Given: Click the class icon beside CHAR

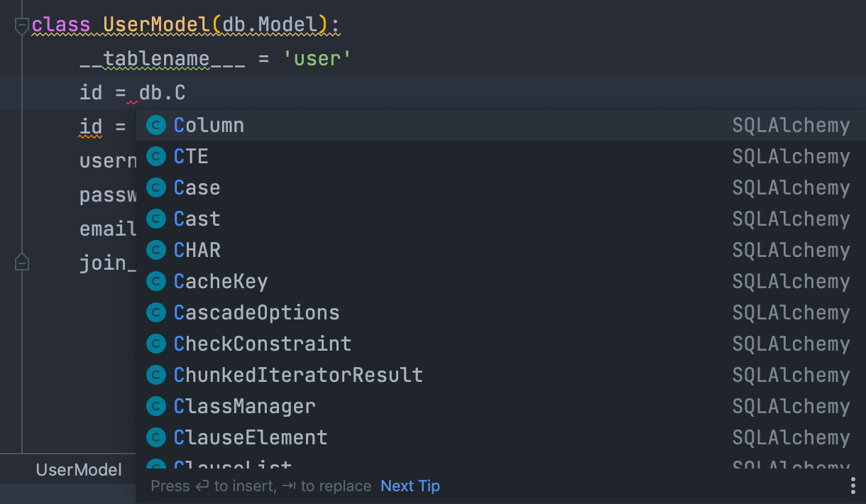Looking at the screenshot, I should 156,250.
